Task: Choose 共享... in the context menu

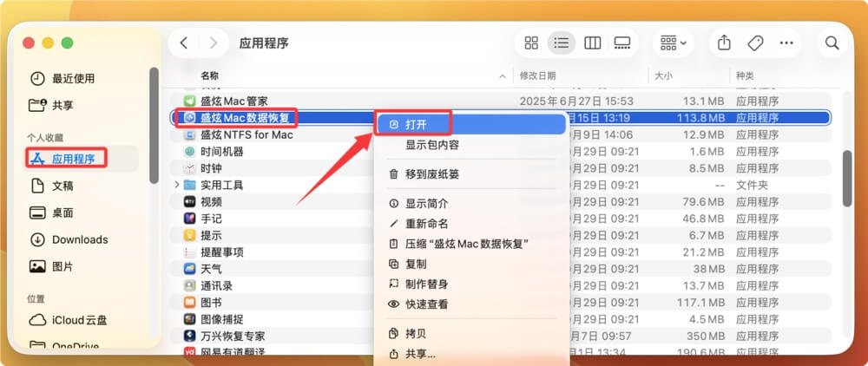Action: pos(470,353)
